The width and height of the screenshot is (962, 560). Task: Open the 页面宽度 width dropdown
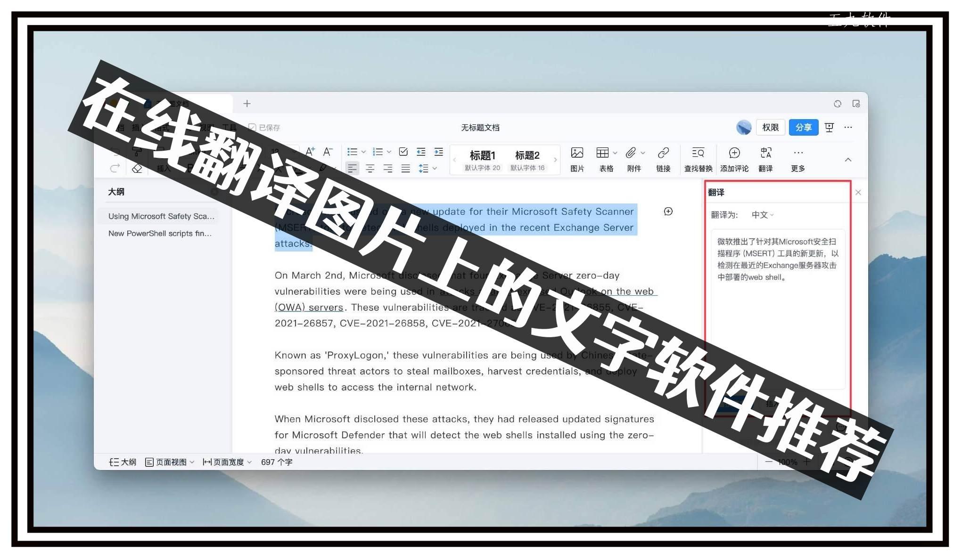click(x=227, y=462)
